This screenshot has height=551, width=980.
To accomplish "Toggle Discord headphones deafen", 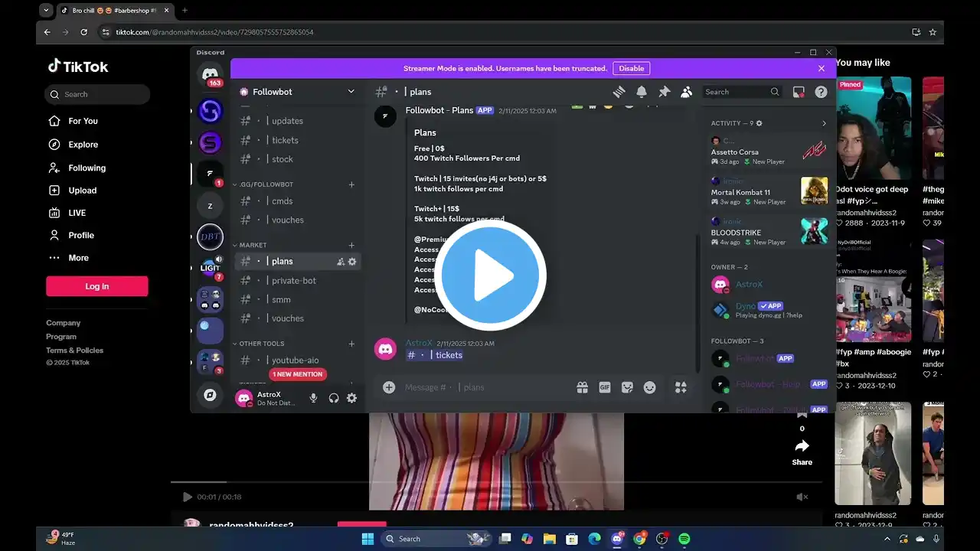I will coord(333,398).
